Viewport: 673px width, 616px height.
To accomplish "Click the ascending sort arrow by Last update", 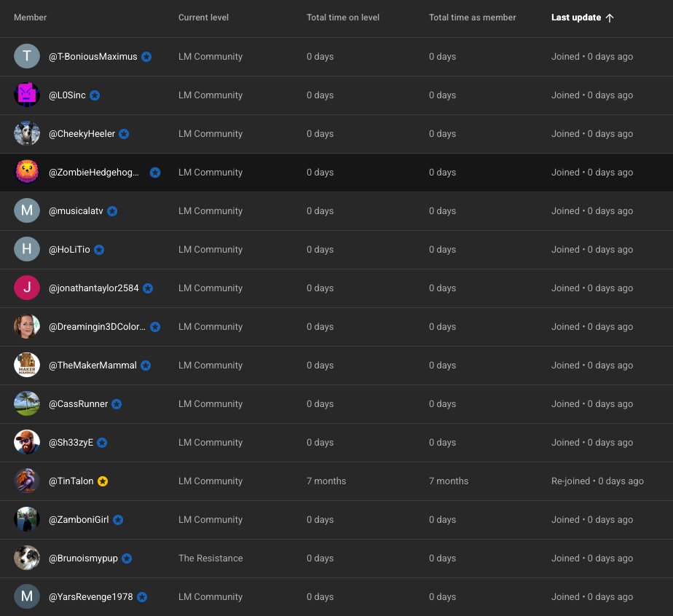I will [610, 17].
